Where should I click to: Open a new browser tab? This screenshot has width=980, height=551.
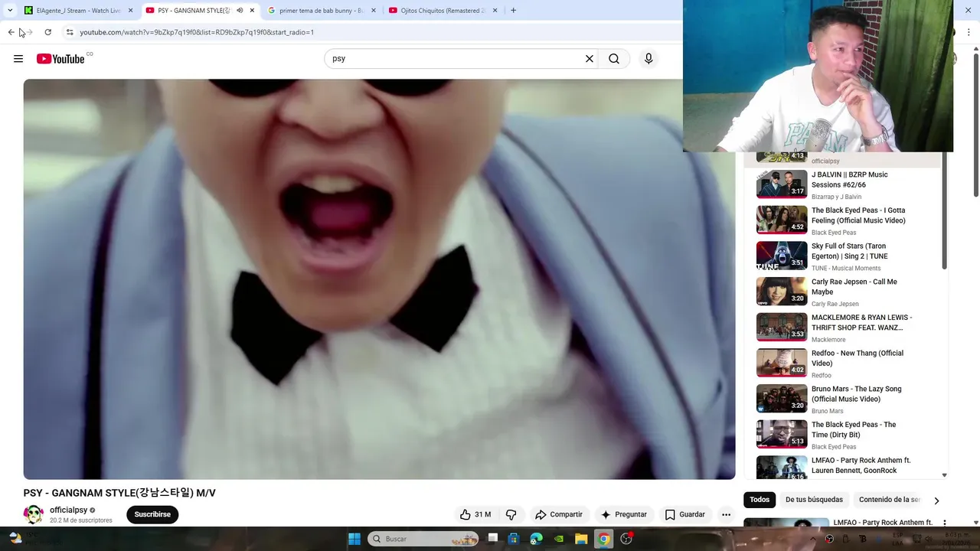(513, 11)
